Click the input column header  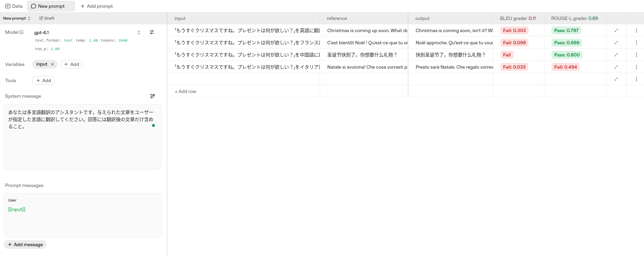pyautogui.click(x=244, y=18)
